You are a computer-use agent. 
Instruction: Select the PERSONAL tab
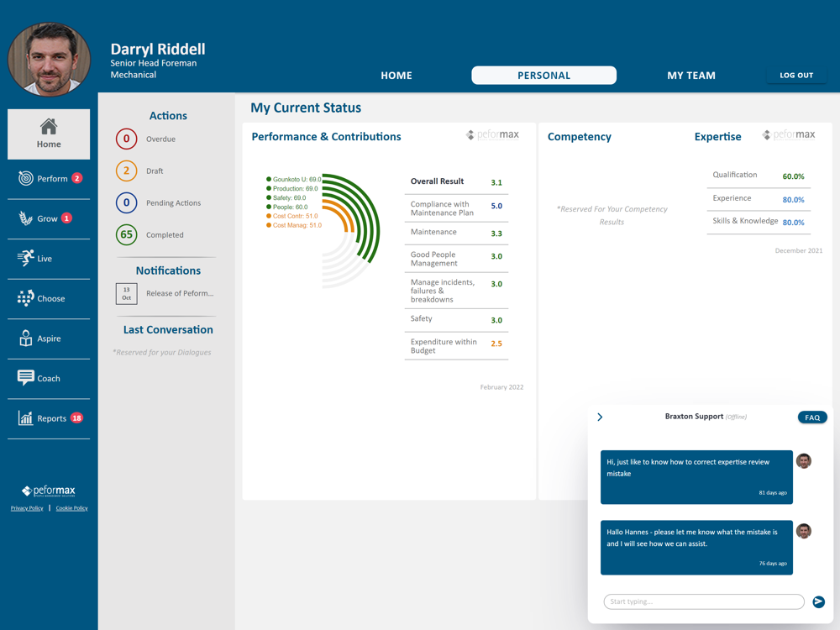click(543, 76)
